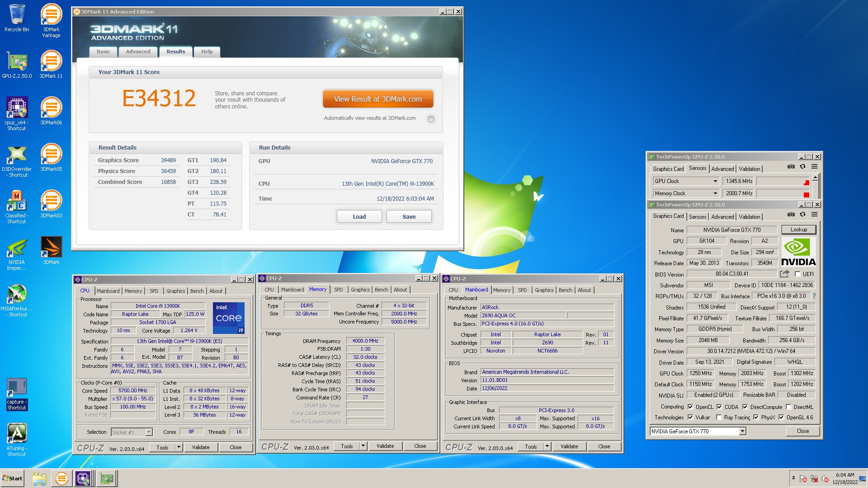Share BIOS version export icon in GPU-Z
868x488 pixels.
[x=784, y=274]
